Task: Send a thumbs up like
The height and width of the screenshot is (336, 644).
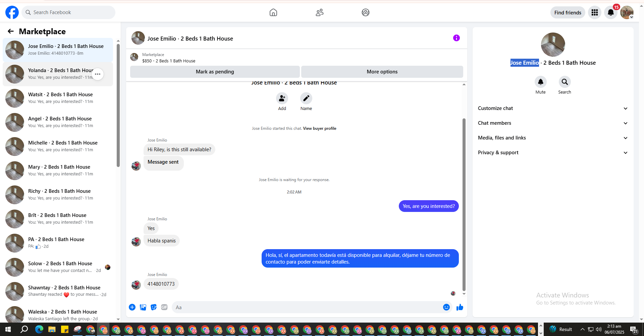Action: (x=460, y=307)
